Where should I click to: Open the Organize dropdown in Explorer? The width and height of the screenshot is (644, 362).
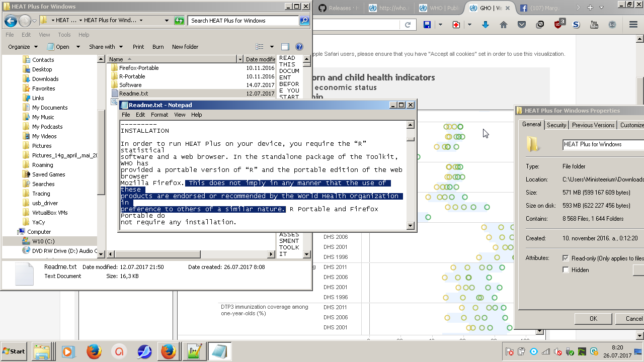[23, 47]
